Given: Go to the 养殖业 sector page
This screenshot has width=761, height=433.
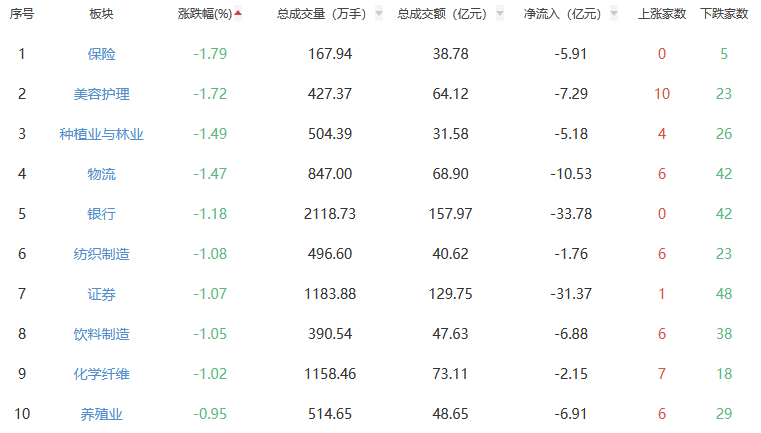Looking at the screenshot, I should pos(101,414).
